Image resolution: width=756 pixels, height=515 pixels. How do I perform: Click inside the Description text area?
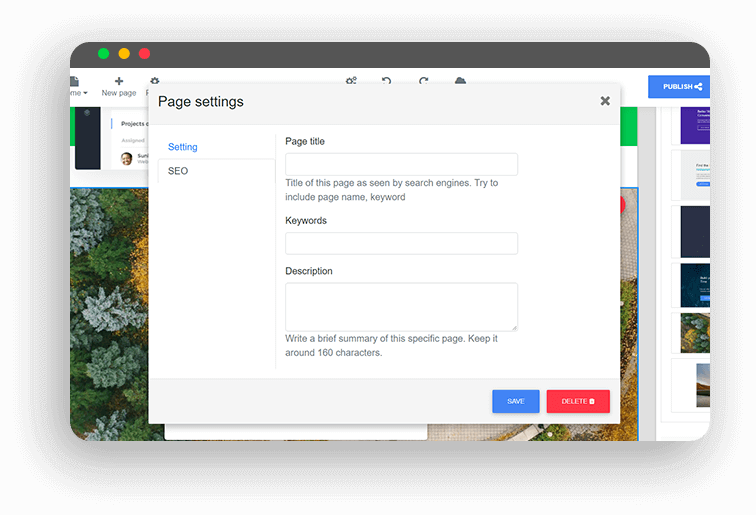coord(401,307)
